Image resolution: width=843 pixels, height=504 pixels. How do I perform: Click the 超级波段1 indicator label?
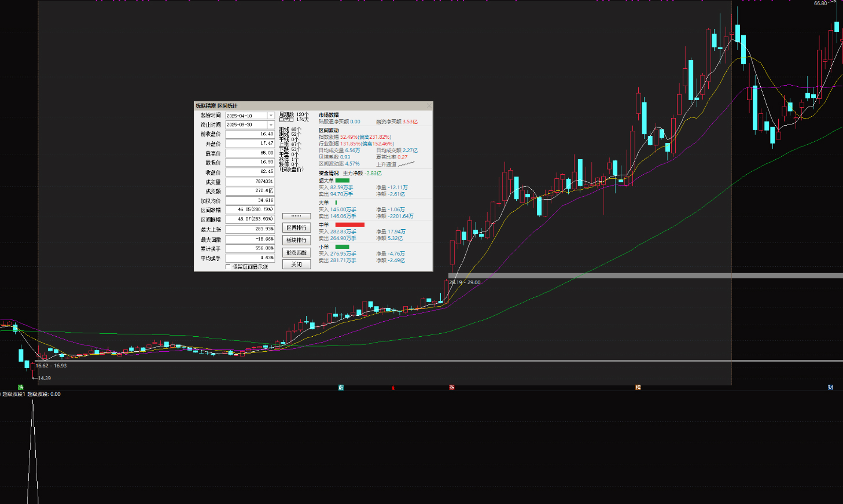pyautogui.click(x=14, y=394)
